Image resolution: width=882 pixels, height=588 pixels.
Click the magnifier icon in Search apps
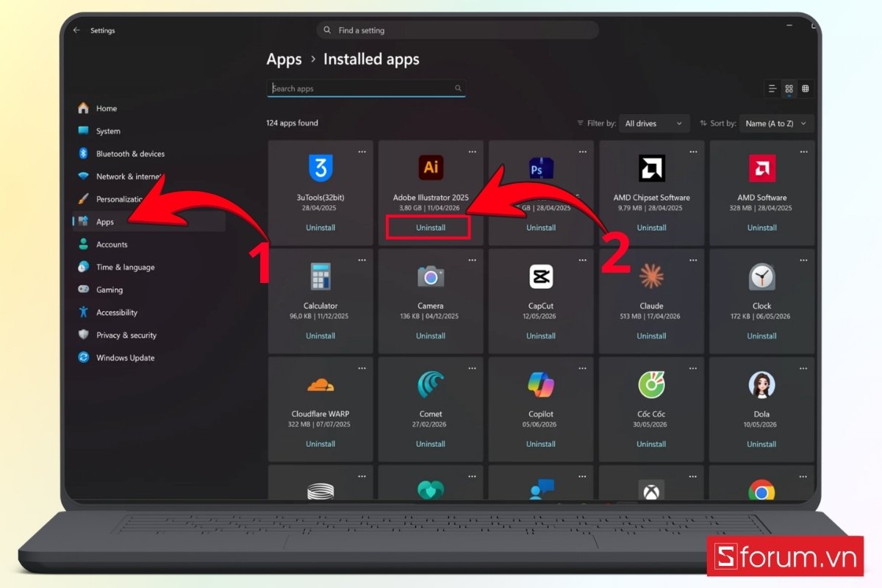click(x=458, y=88)
